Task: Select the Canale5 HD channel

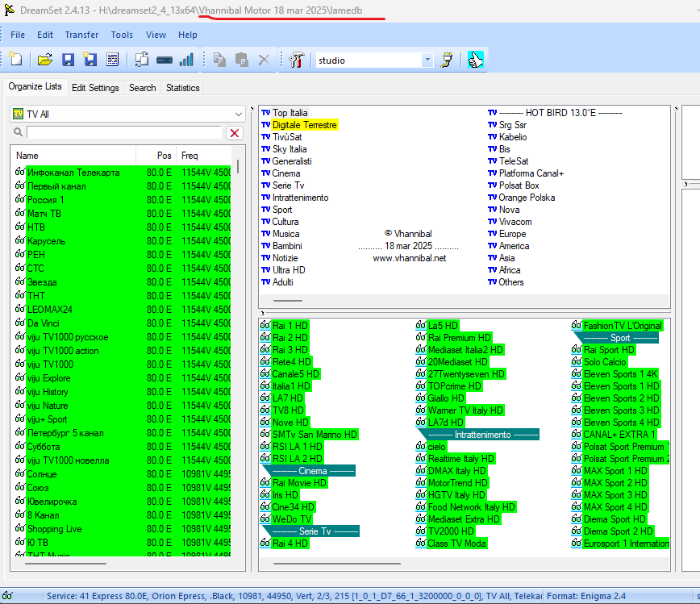Action: pos(296,374)
